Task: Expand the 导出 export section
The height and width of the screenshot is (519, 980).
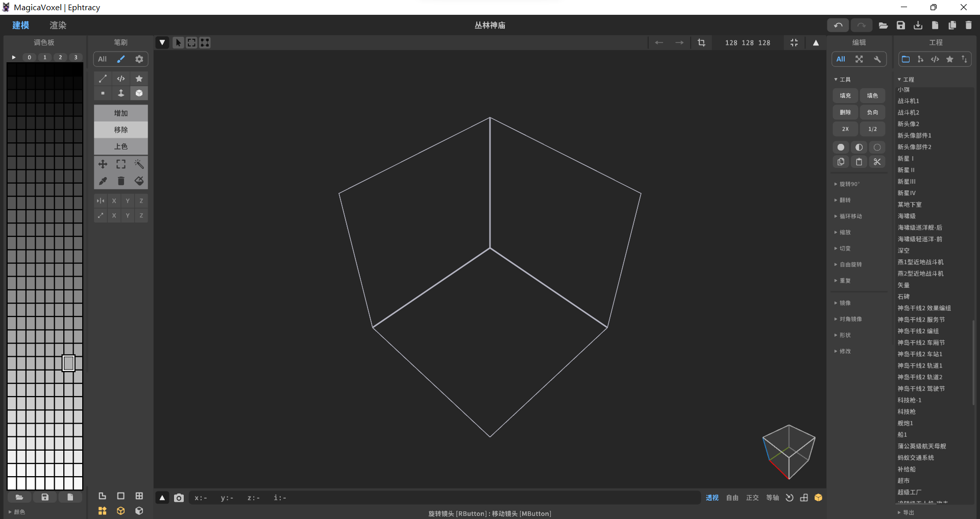Action: (x=906, y=512)
